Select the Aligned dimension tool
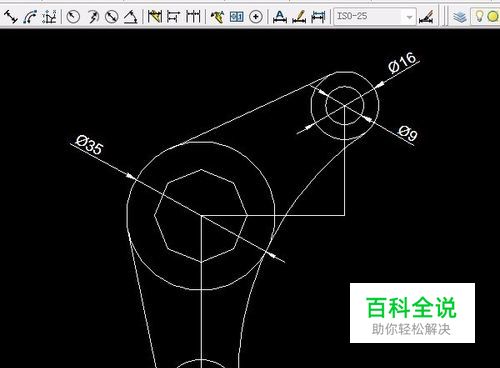Screen dimensions: 500x368 pos(10,16)
